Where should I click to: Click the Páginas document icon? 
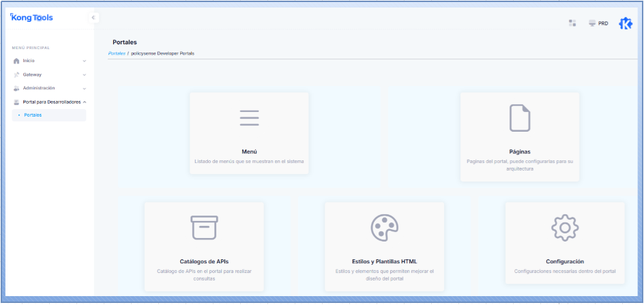point(520,117)
